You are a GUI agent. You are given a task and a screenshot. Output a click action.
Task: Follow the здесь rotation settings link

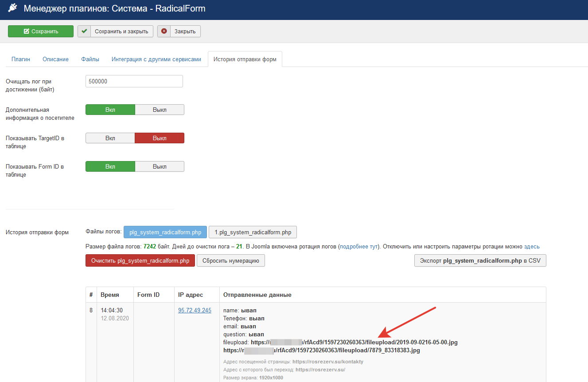[x=532, y=247]
